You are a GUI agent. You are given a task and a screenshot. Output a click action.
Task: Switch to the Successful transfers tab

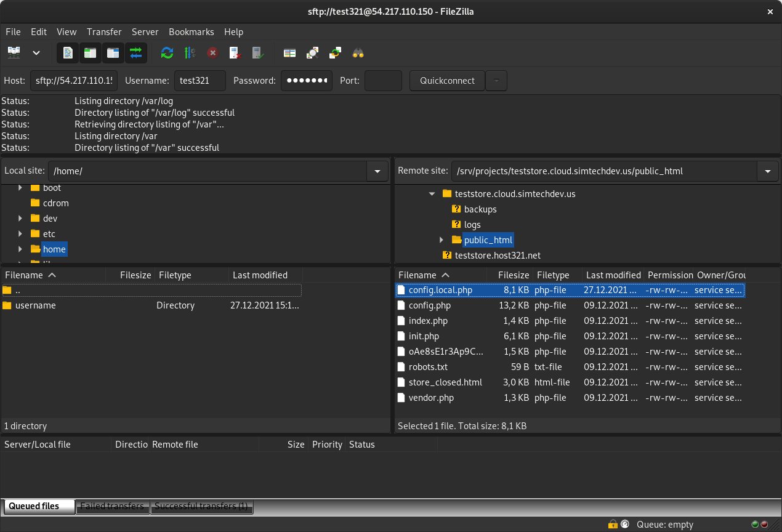tap(201, 507)
